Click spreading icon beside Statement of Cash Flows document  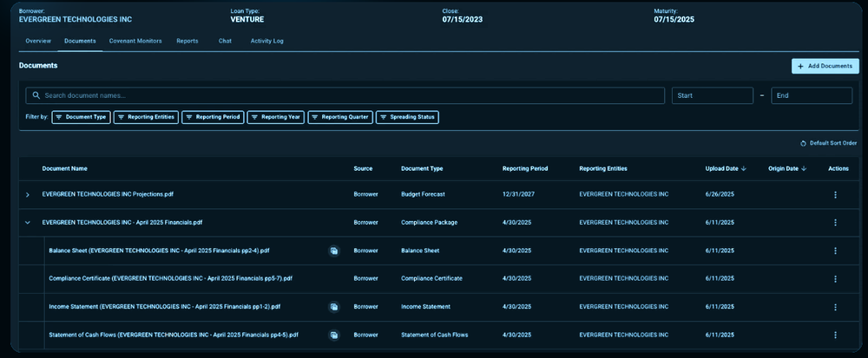click(334, 335)
